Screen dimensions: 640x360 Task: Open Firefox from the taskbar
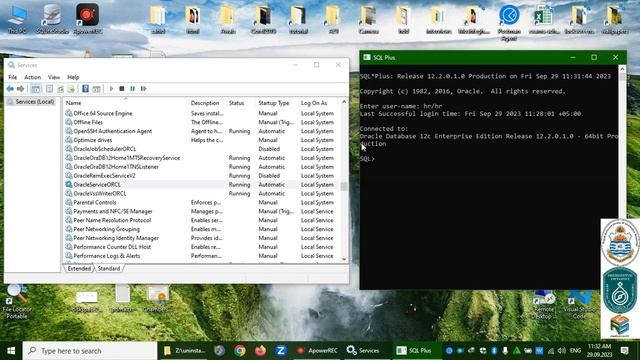pyautogui.click(x=260, y=351)
